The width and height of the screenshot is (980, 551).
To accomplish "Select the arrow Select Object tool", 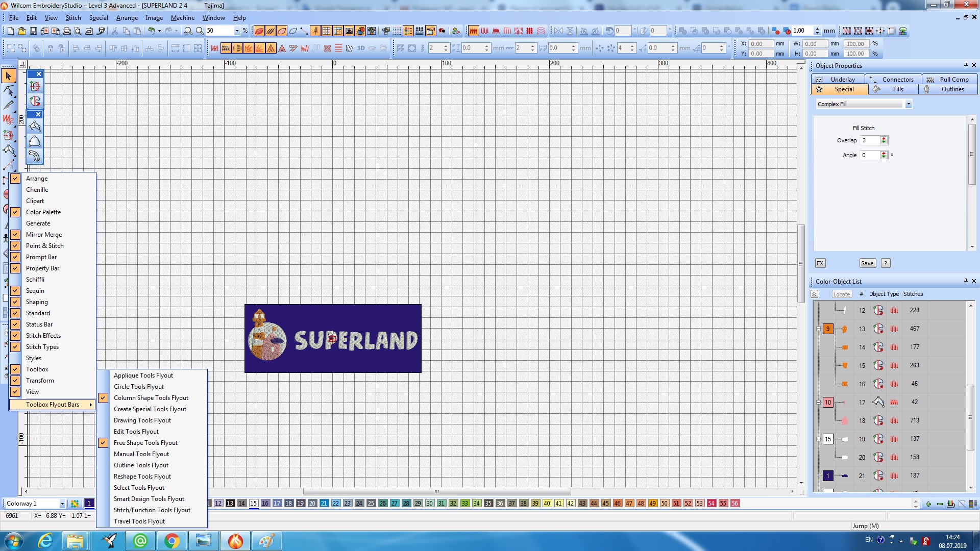I will (8, 77).
